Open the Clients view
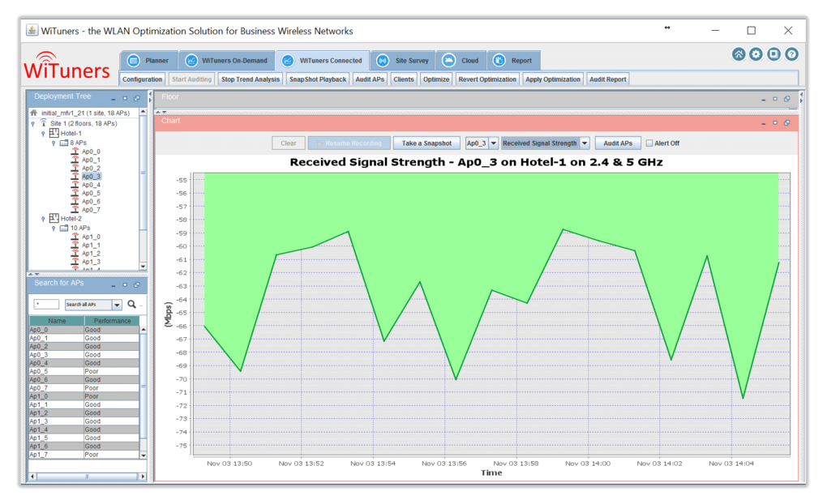Image resolution: width=827 pixels, height=504 pixels. 404,79
